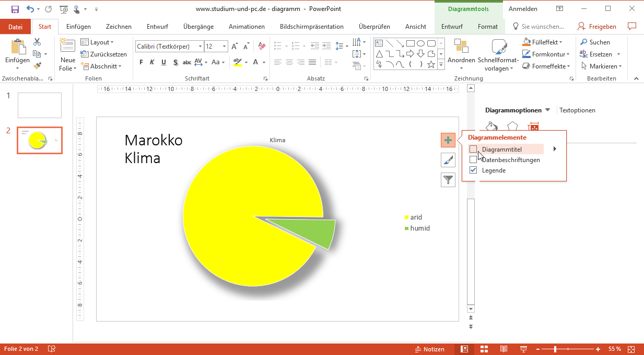644x355 pixels.
Task: Insert a new slide via Neue Folie icon
Action: (x=67, y=47)
